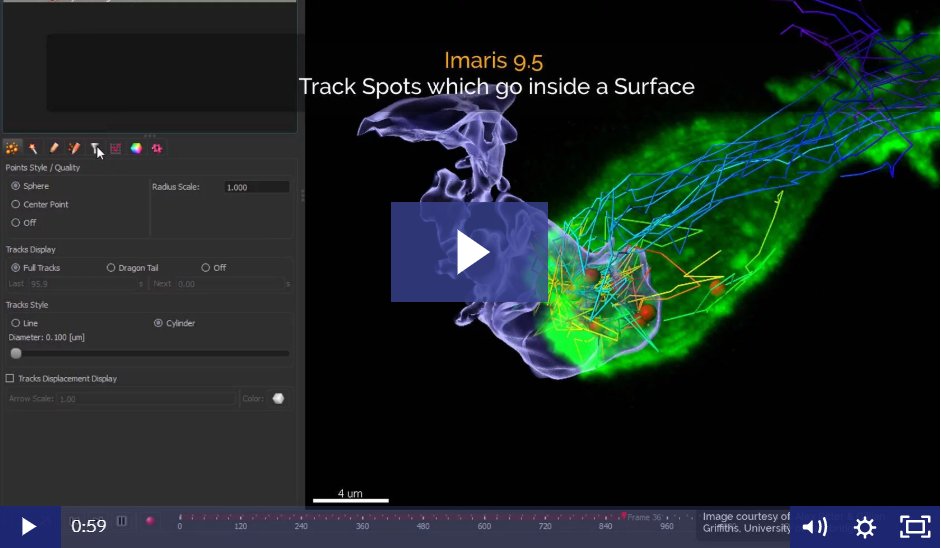Image resolution: width=941 pixels, height=548 pixels.
Task: Open video player settings gear
Action: pos(865,527)
